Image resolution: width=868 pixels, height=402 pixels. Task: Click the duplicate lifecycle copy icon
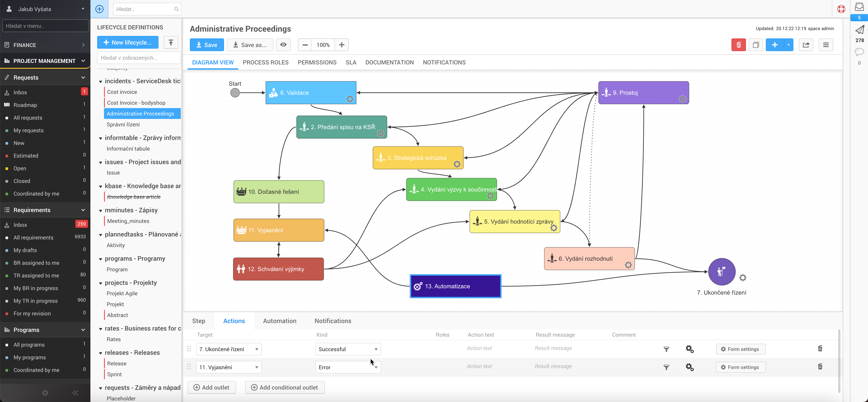coord(755,45)
